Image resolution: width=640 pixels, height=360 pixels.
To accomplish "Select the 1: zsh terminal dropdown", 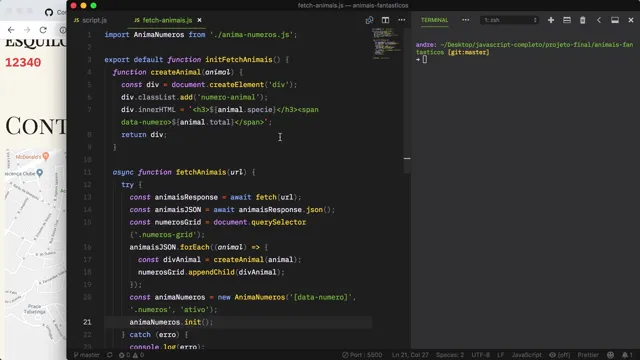I will [x=510, y=20].
